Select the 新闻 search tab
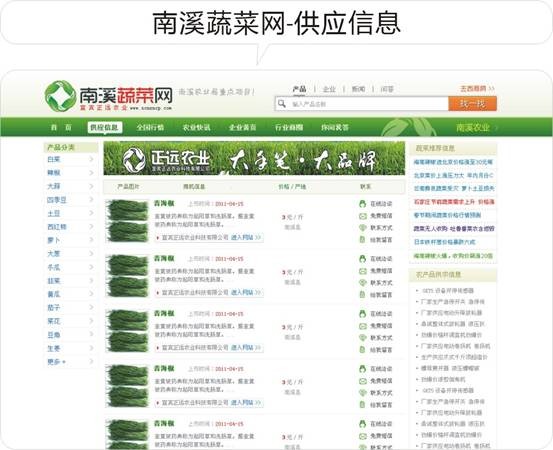The height and width of the screenshot is (450, 553). [x=358, y=89]
